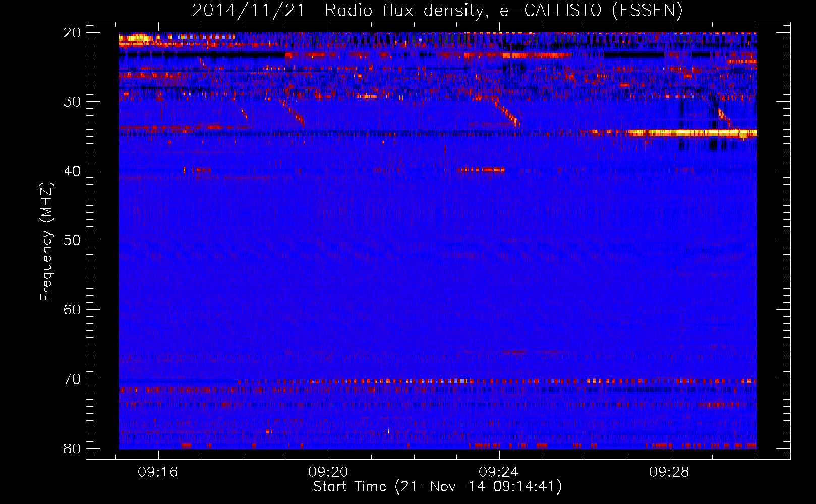Click the plot title 'Radio flux density, e-CALLISTO (ESSEN)'
The height and width of the screenshot is (504, 816).
pos(503,10)
